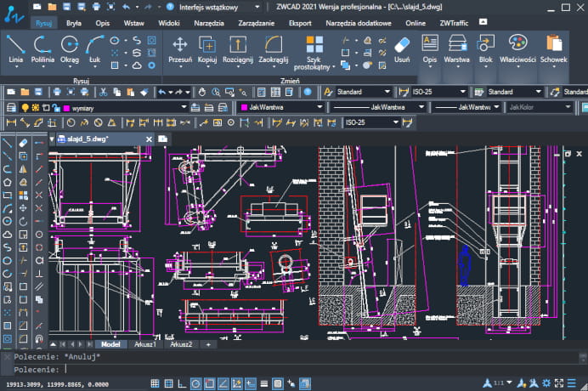Select the eraser in left tool palette
The image size is (588, 391).
pyautogui.click(x=23, y=143)
